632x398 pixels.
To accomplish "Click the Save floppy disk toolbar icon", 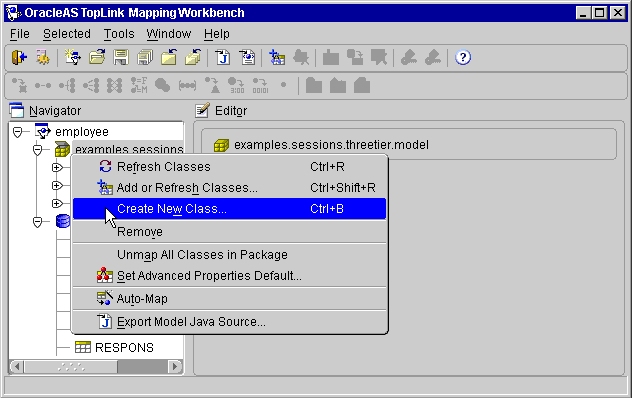I will (121, 58).
